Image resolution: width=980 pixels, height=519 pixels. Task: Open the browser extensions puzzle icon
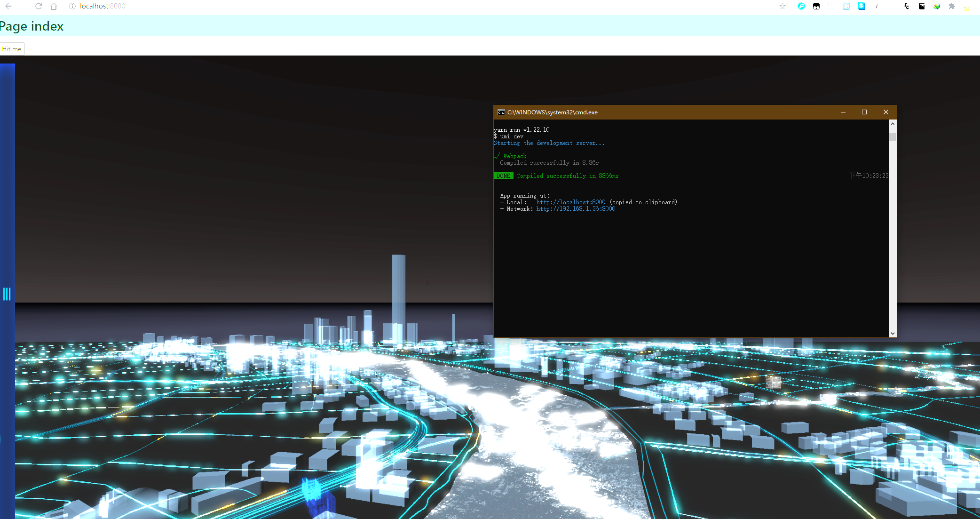tap(952, 6)
